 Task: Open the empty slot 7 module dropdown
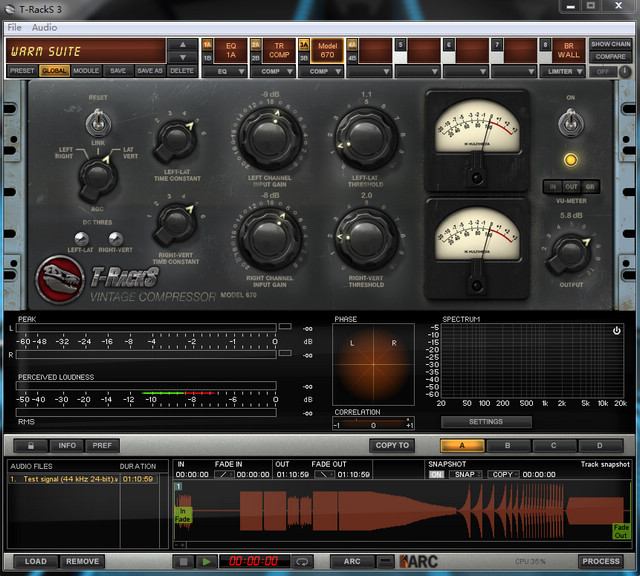click(514, 71)
